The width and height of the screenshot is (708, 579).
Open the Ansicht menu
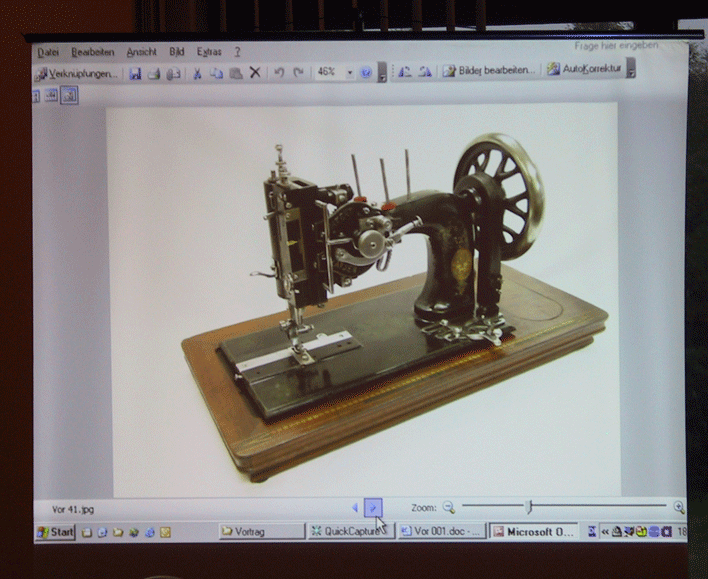[141, 52]
